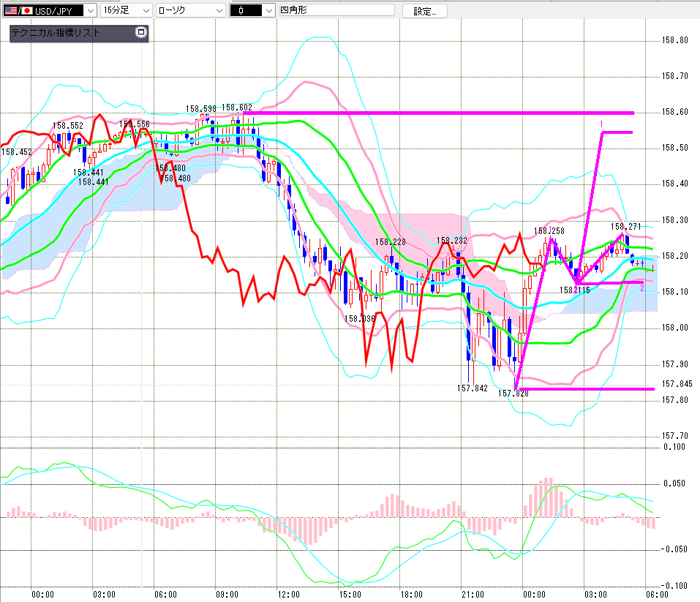Image resolution: width=700 pixels, height=602 pixels.
Task: Click the 15:00 time axis label
Action: tap(350, 595)
